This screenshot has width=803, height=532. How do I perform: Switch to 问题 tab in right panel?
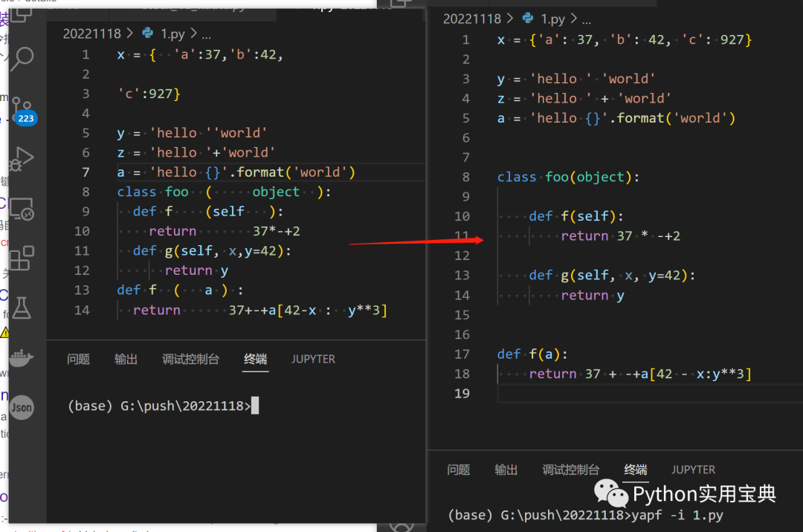(458, 470)
